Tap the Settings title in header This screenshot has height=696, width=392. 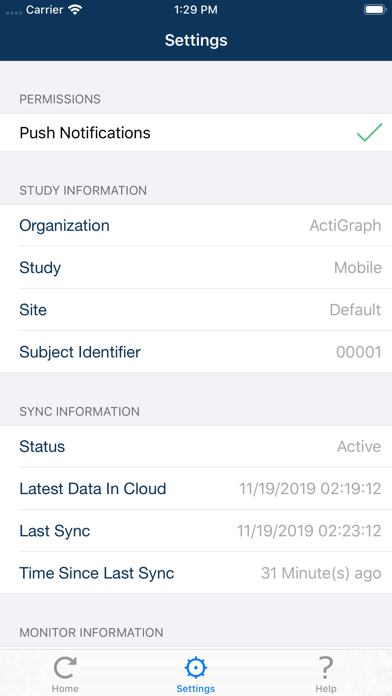[196, 40]
